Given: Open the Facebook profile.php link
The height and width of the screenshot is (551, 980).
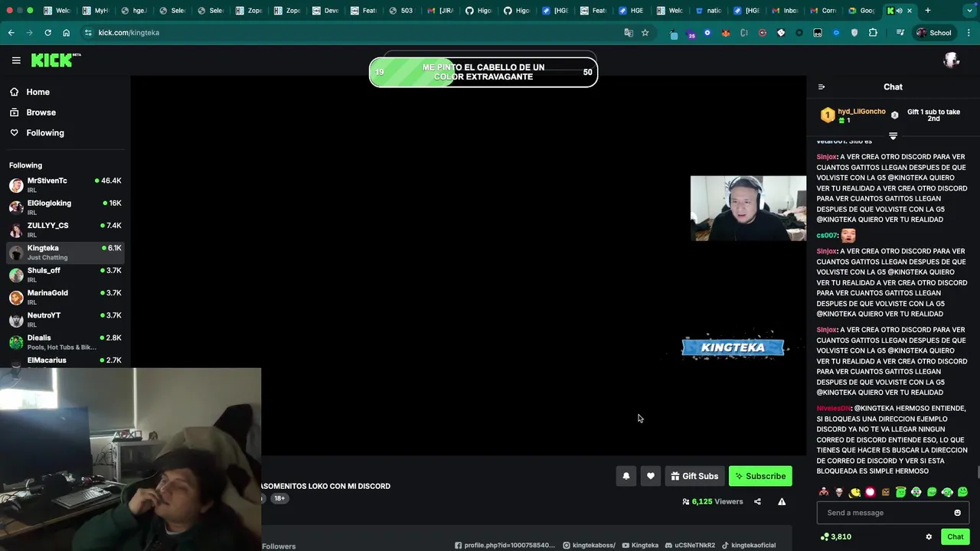Looking at the screenshot, I should [505, 546].
